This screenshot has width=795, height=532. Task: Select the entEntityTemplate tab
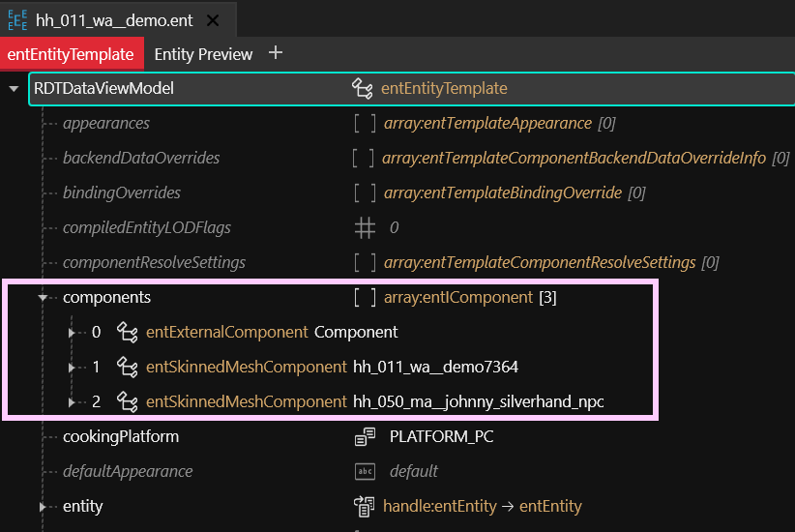pyautogui.click(x=73, y=54)
